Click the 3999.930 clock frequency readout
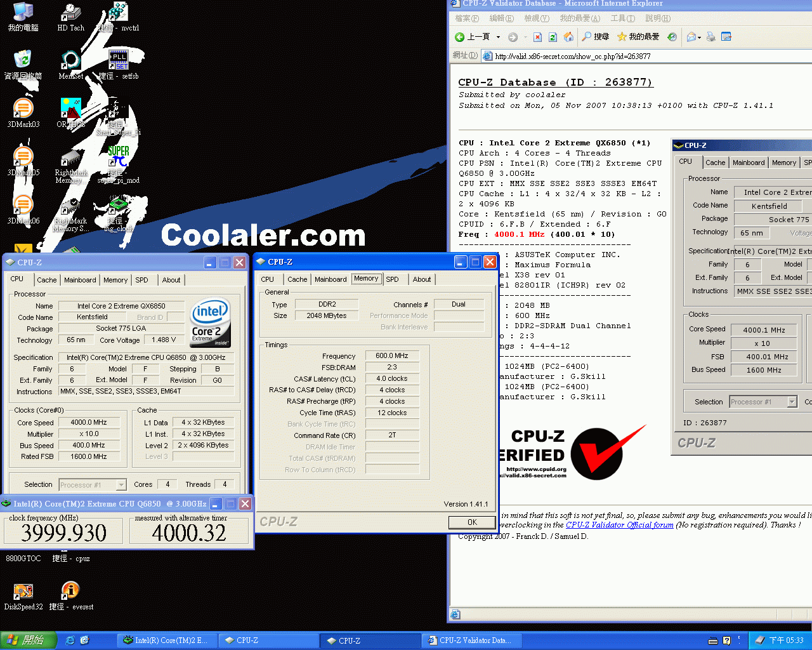This screenshot has width=812, height=650. pyautogui.click(x=64, y=533)
